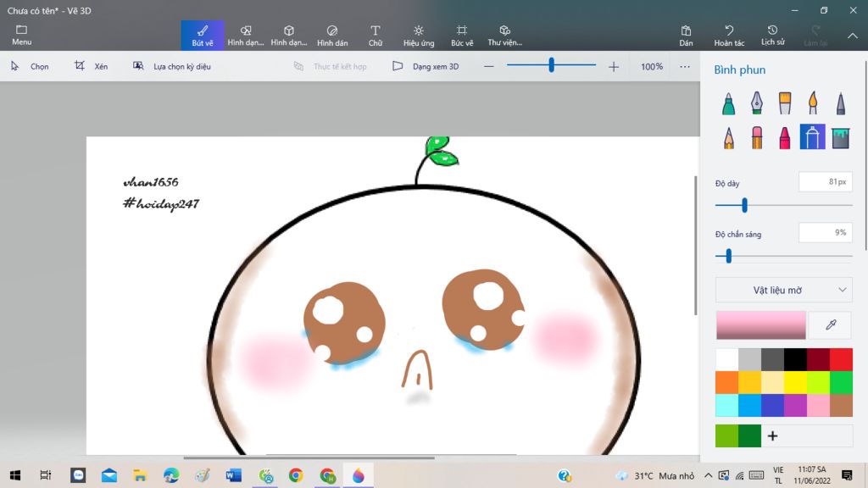
Task: Edit the 9% opacity value field
Action: [826, 233]
